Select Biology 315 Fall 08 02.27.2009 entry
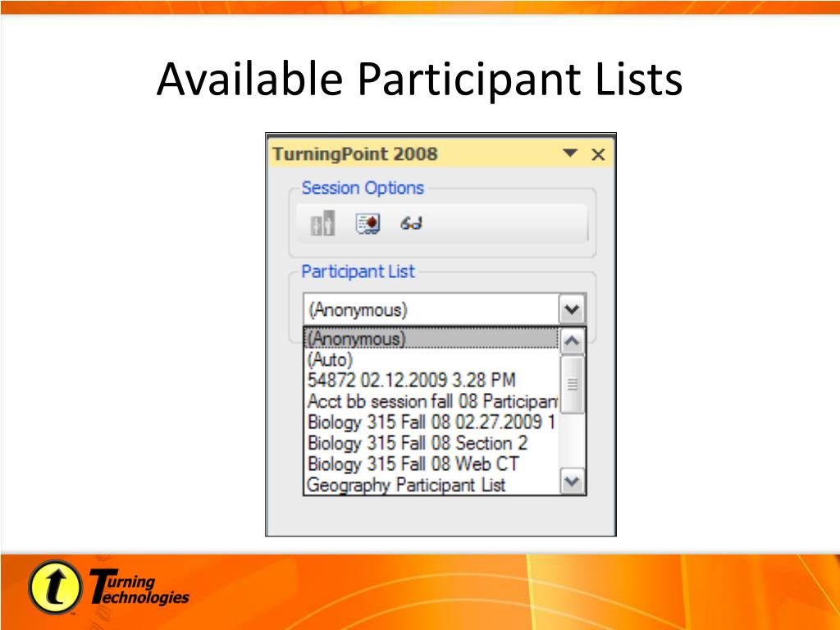The height and width of the screenshot is (630, 840). [431, 422]
